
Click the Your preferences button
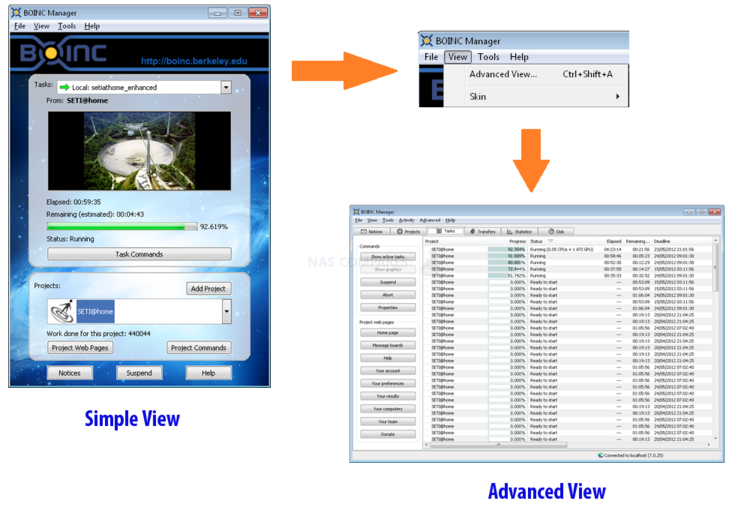click(x=388, y=383)
